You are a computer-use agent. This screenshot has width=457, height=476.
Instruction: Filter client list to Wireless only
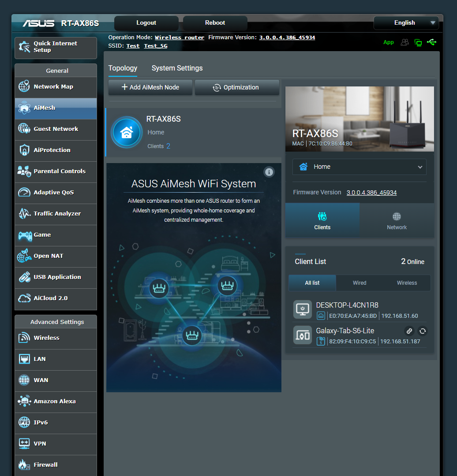pyautogui.click(x=406, y=283)
